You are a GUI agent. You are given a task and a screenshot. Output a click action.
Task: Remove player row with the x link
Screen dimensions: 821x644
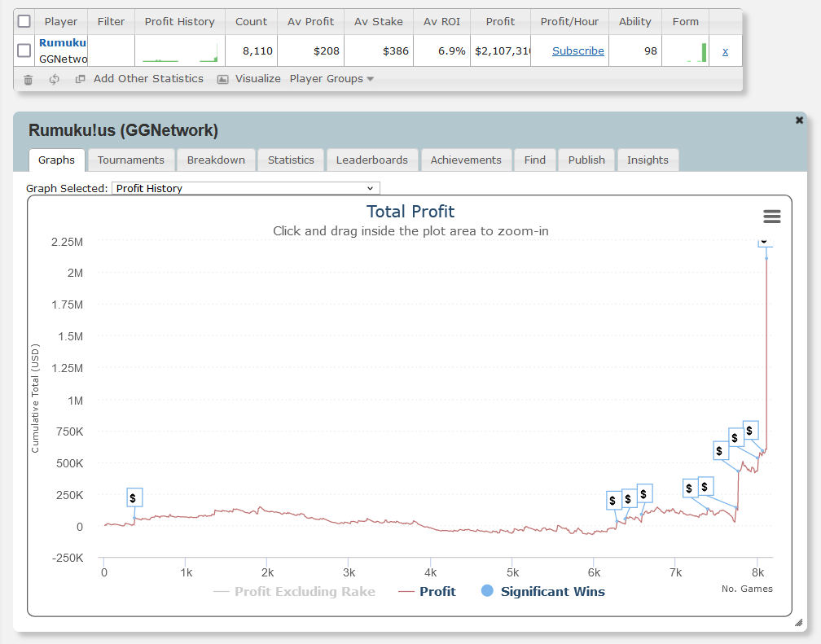pyautogui.click(x=725, y=50)
